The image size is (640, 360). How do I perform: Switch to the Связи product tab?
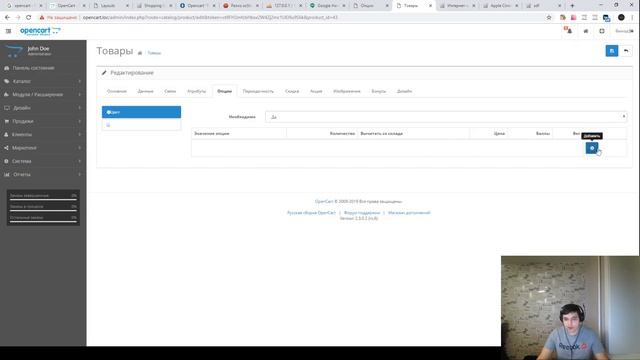click(x=170, y=91)
